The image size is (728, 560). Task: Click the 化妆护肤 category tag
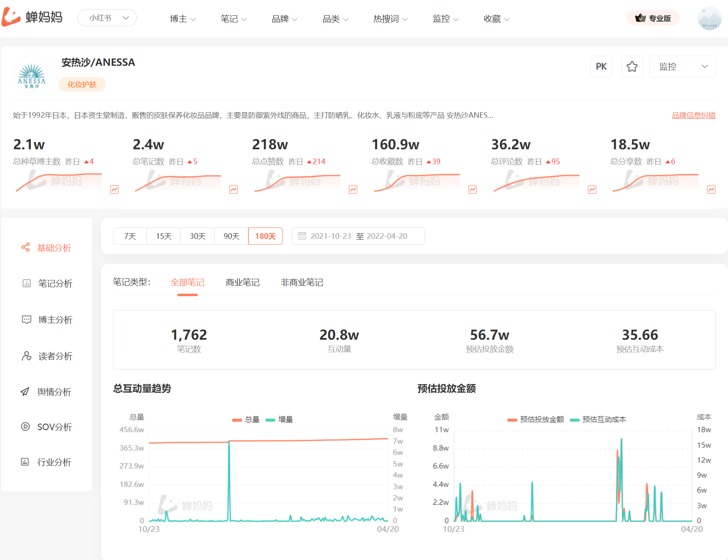click(x=82, y=84)
